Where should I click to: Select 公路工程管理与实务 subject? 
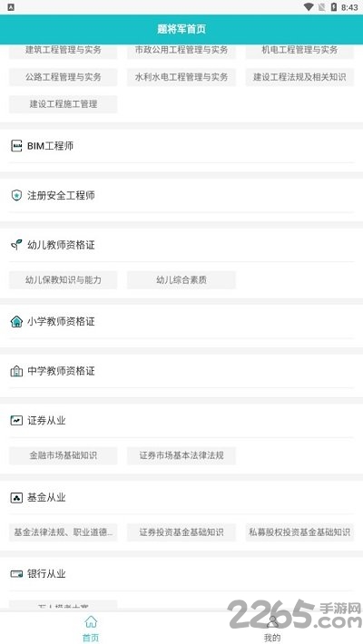click(x=64, y=77)
